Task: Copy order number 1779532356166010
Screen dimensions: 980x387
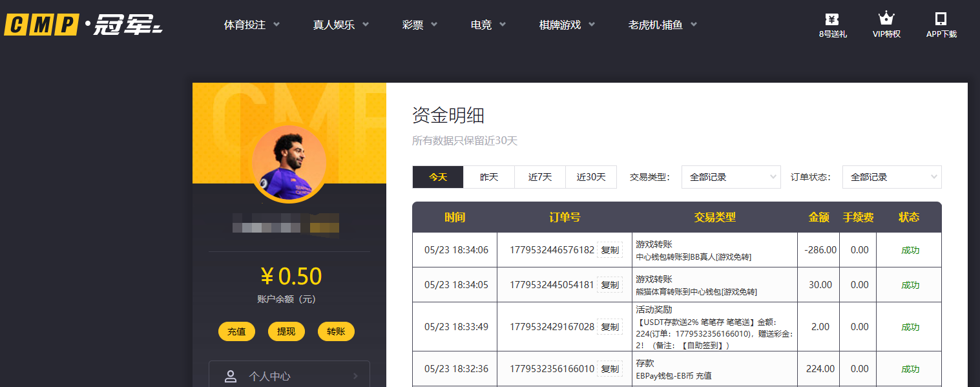Action: (610, 369)
